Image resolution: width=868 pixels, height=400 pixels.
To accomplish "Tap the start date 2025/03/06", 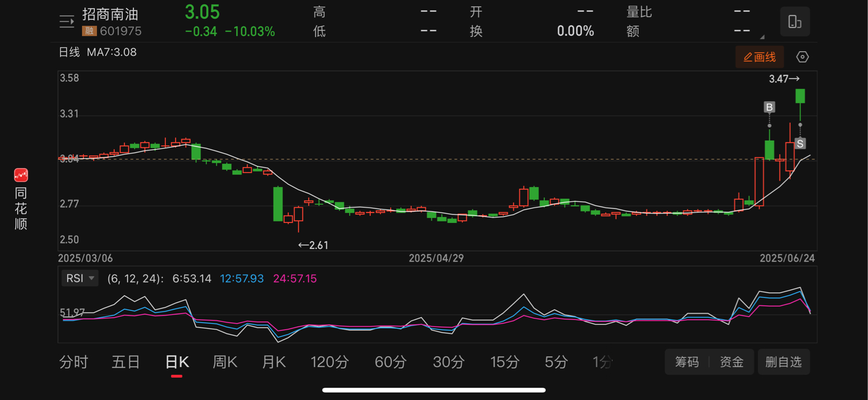I will coord(85,258).
